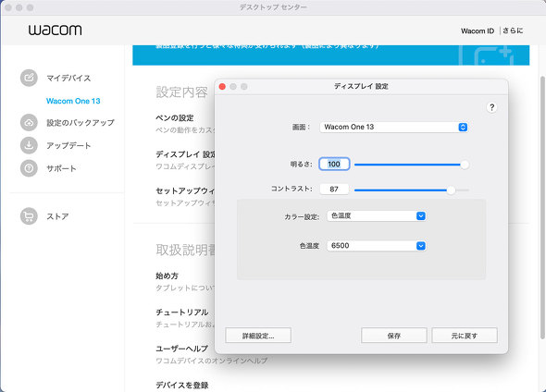
Task: Focus the 明るさ value field showing 100
Action: pyautogui.click(x=334, y=165)
